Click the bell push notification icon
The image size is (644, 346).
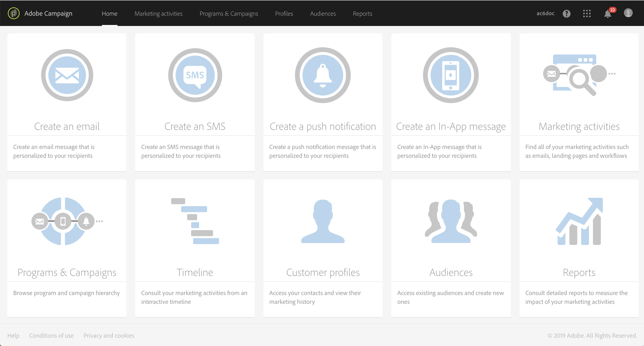click(323, 75)
